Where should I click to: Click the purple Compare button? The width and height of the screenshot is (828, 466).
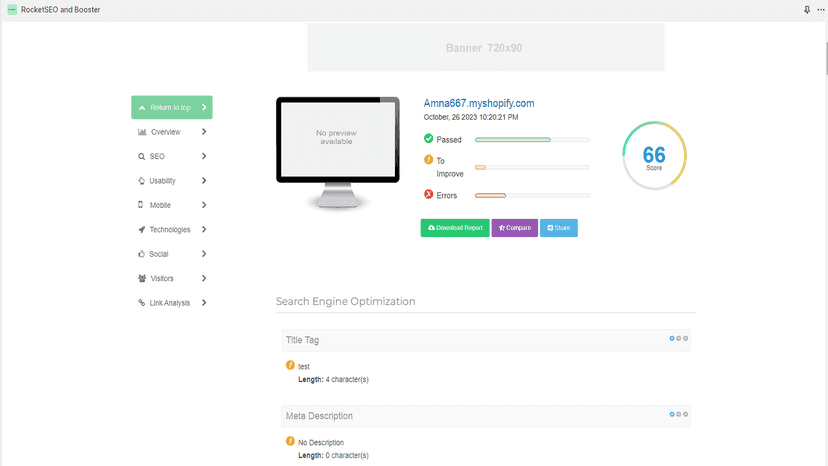click(515, 228)
